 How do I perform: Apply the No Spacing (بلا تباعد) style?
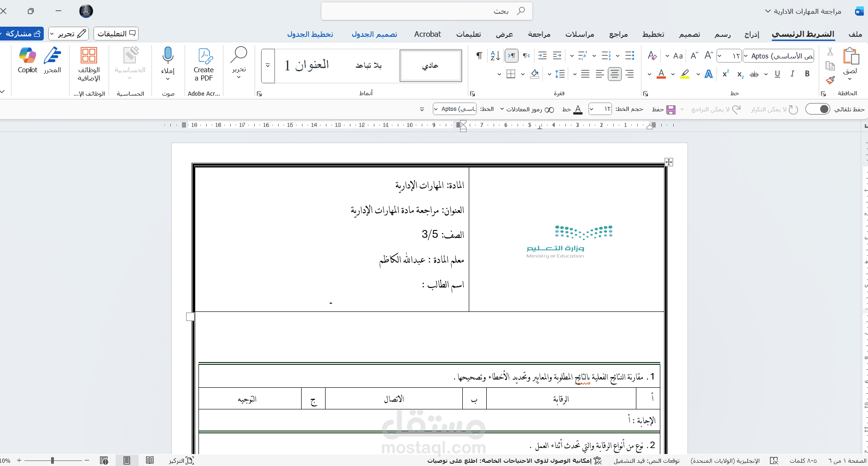[368, 66]
